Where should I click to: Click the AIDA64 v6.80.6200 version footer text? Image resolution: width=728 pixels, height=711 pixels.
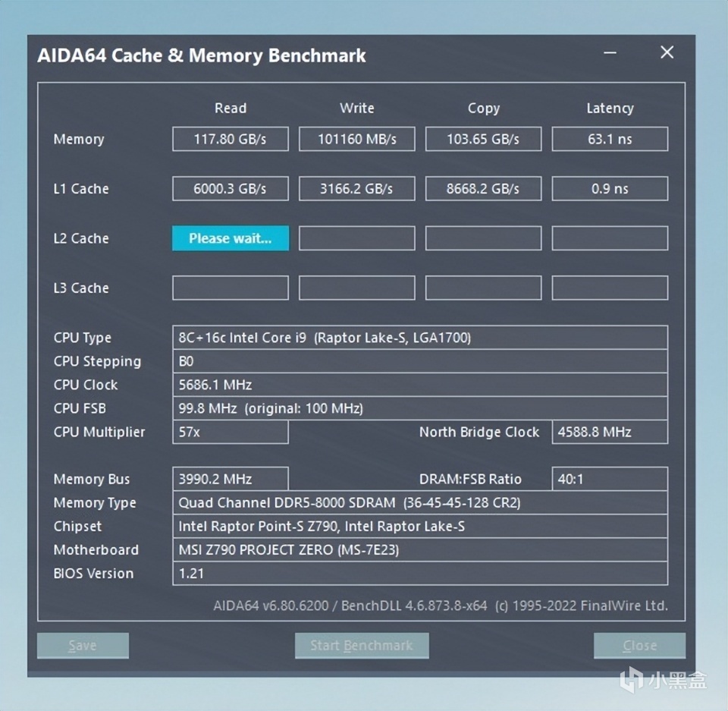pos(440,606)
